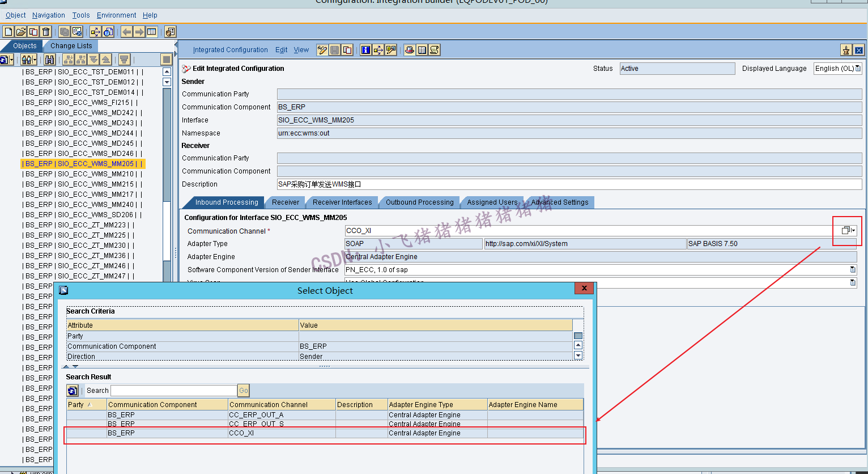Click the Search Criteria scroll down arrow
Screen dimensions: 868x474
tap(578, 355)
